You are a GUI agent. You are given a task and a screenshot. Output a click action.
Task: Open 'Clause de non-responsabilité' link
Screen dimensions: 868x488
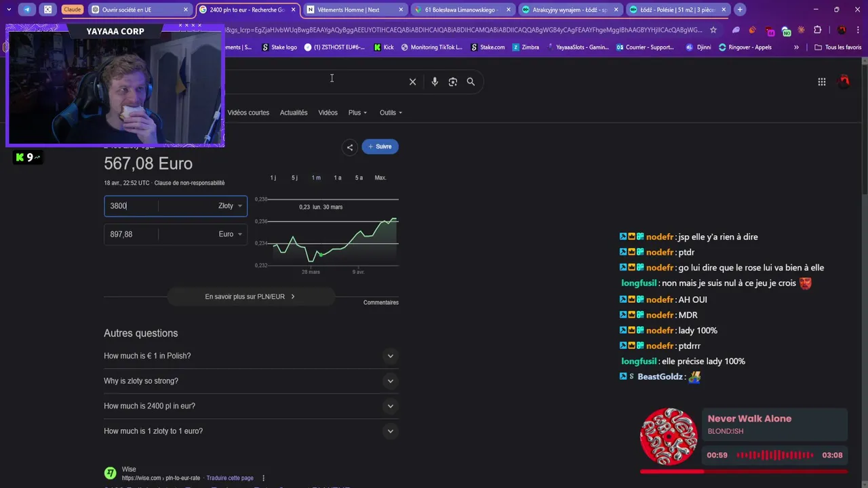189,183
